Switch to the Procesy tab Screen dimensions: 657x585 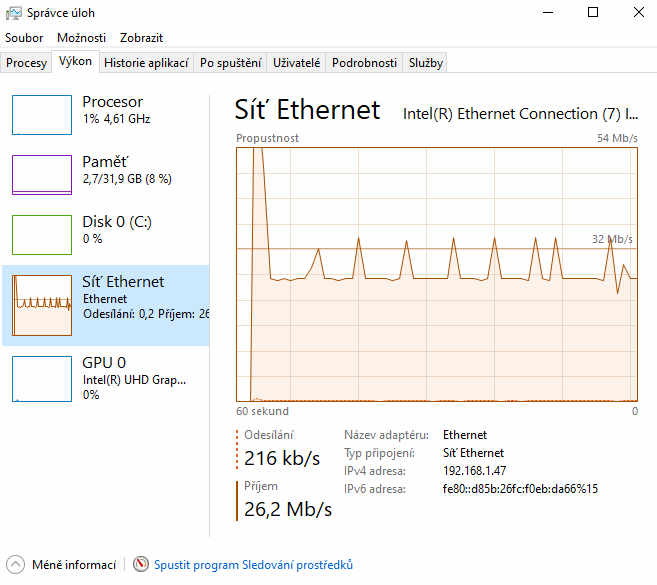coord(27,63)
